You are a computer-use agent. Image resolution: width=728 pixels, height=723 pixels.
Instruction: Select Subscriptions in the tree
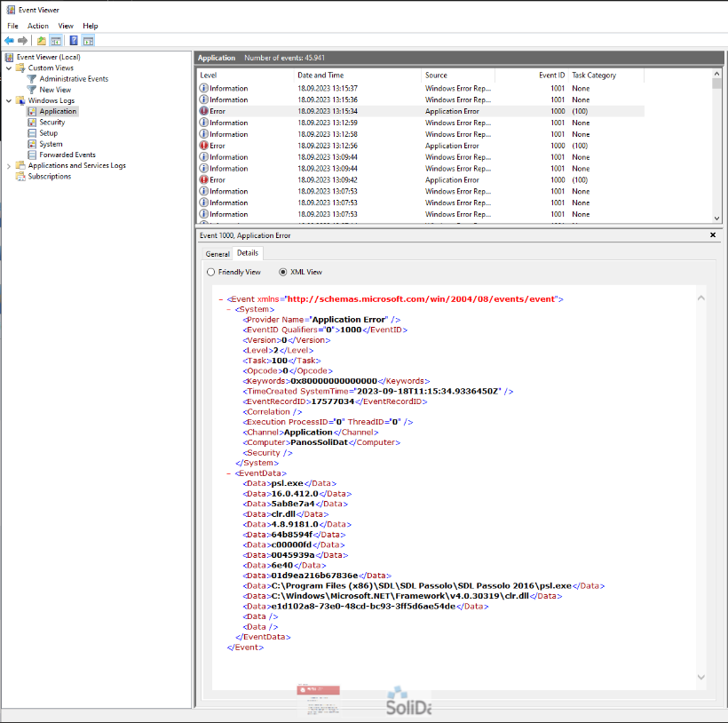click(49, 177)
